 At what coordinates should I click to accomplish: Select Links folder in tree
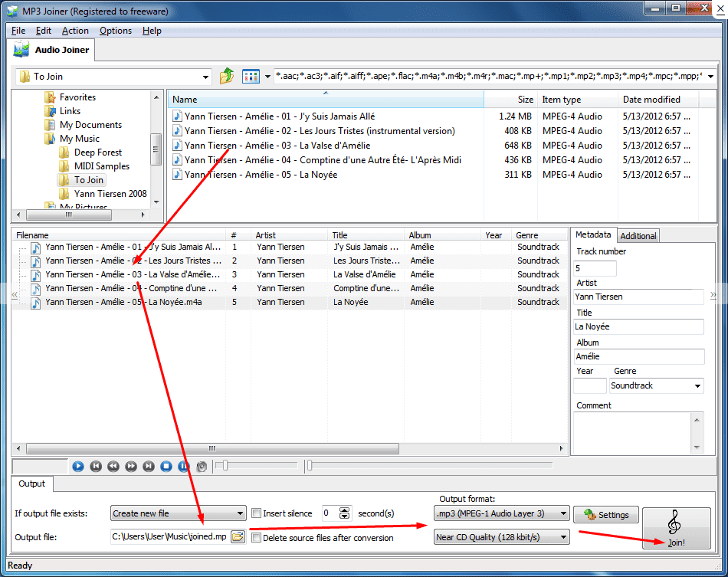(70, 111)
